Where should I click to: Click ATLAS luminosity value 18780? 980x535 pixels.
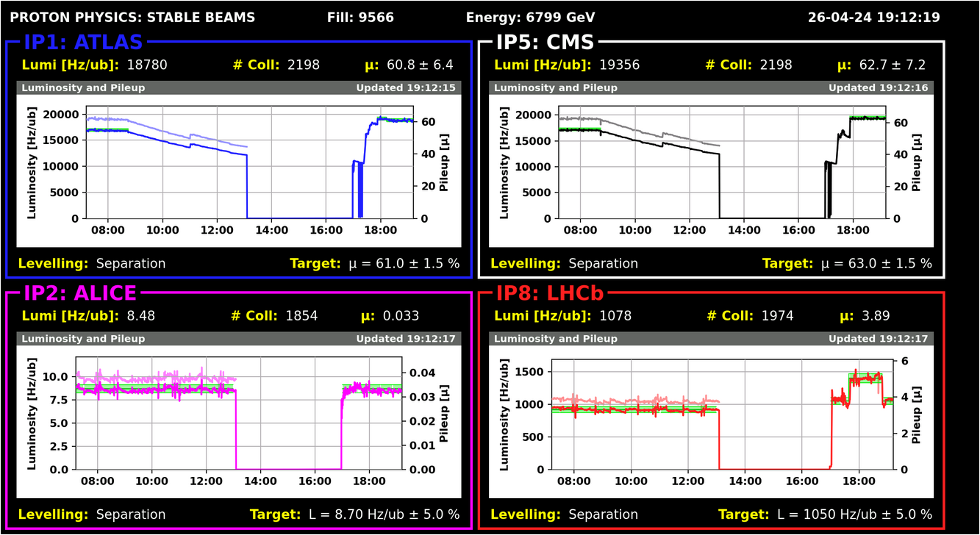pos(147,65)
